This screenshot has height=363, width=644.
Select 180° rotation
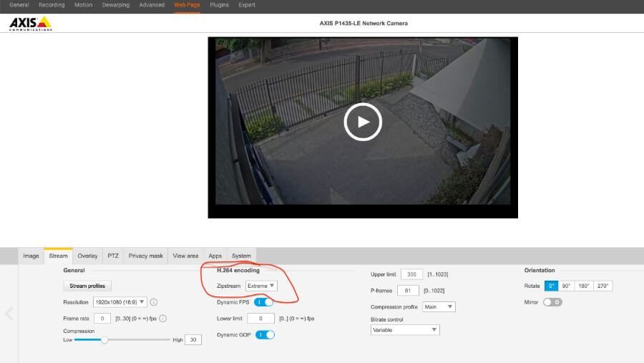[584, 286]
